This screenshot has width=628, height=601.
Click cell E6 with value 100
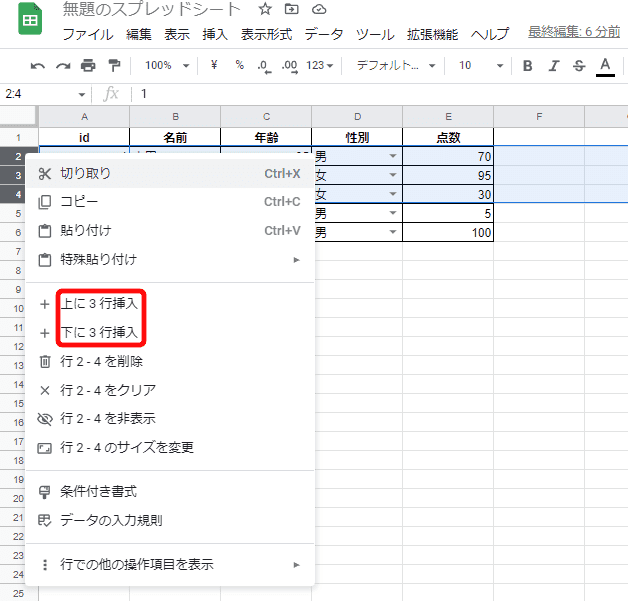pos(448,232)
